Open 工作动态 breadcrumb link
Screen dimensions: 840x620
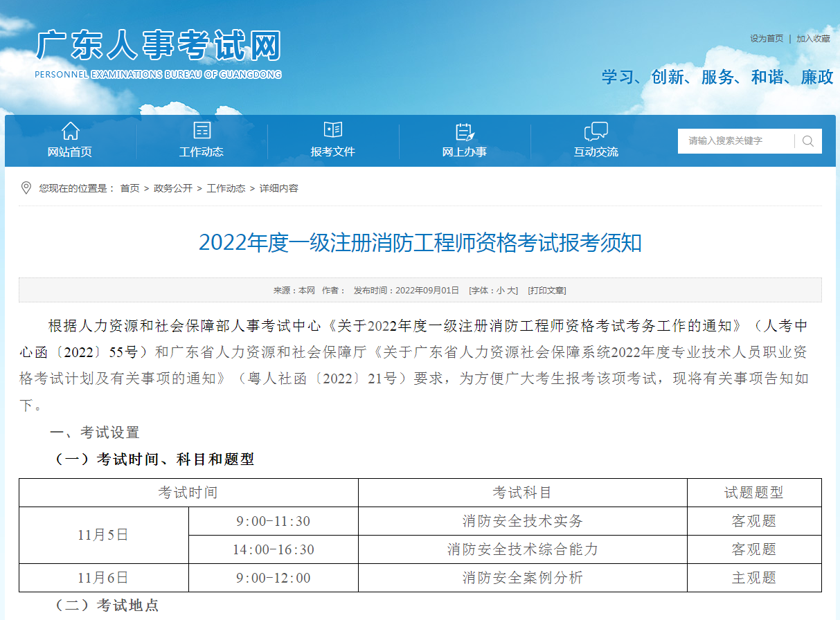tap(226, 188)
